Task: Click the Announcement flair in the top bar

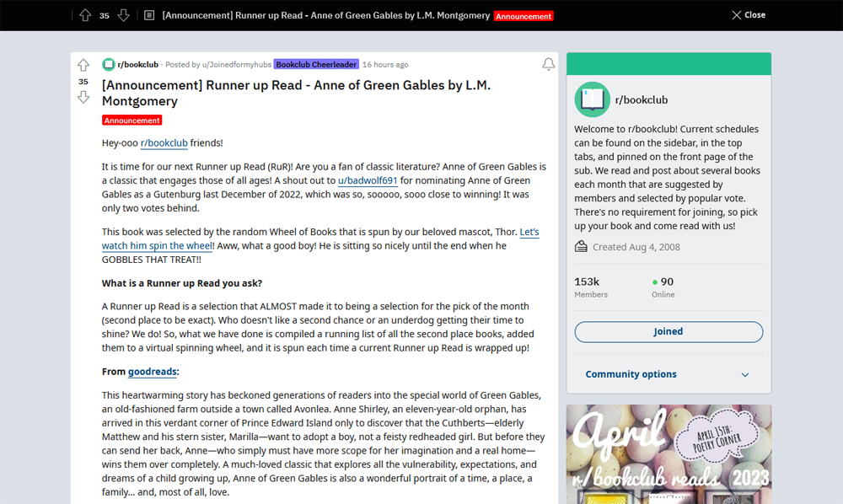Action: click(x=524, y=16)
